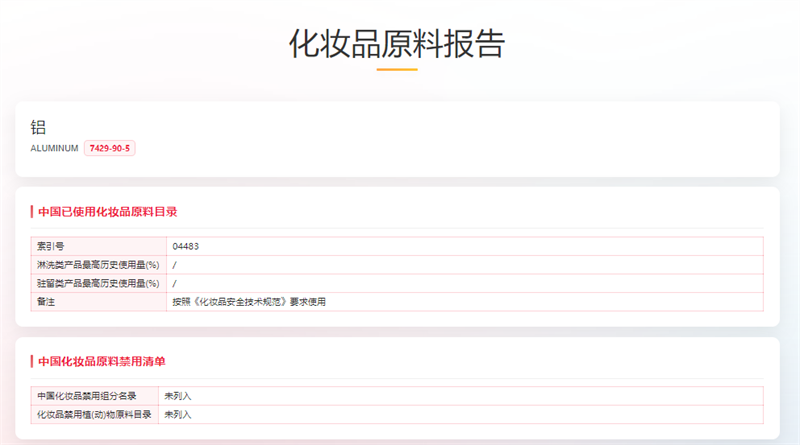The image size is (800, 445).
Task: Click the CAS number badge 7429-90-5
Action: 110,148
